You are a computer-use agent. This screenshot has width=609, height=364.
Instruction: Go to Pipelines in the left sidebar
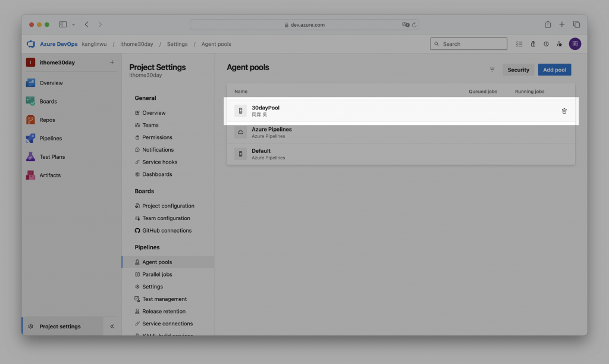pos(51,139)
